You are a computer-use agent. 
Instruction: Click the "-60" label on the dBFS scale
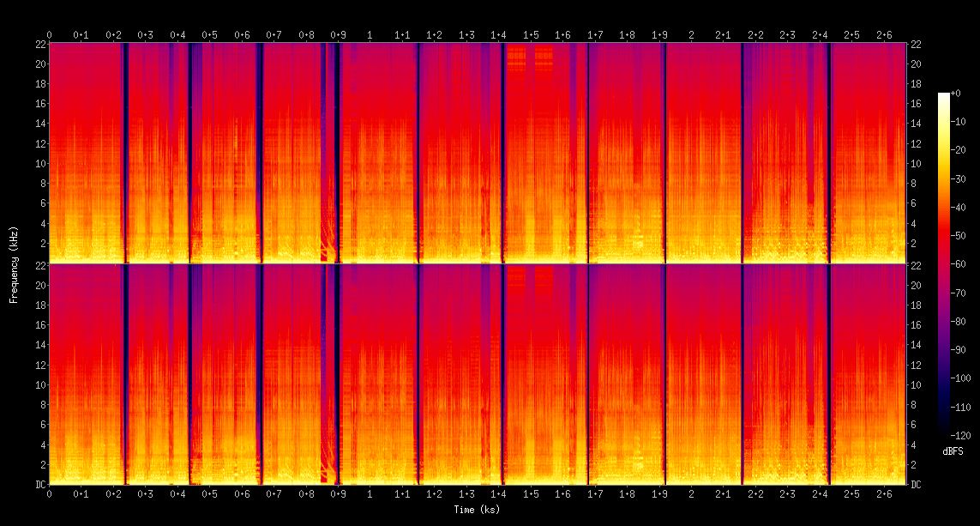coord(959,264)
